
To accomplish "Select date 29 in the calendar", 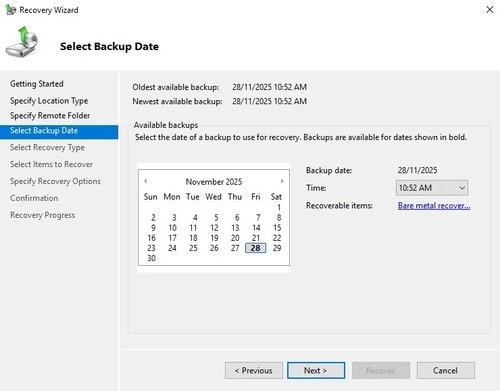I will coord(277,248).
